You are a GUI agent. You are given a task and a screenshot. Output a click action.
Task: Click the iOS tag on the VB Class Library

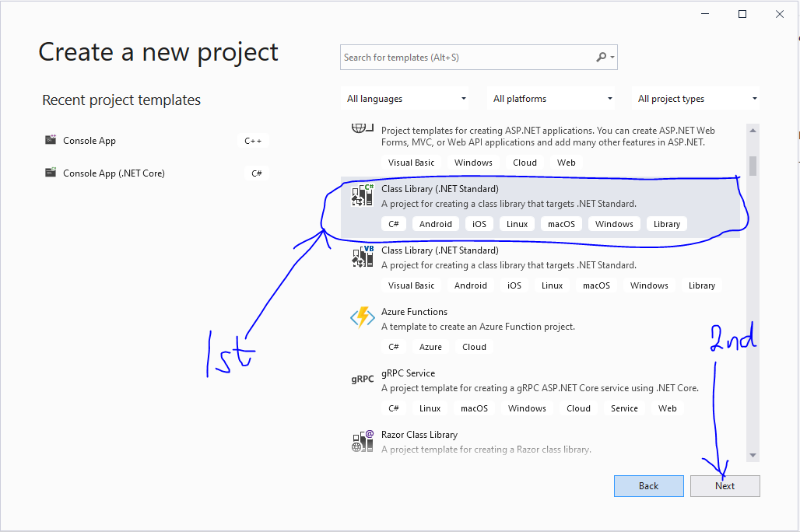tap(514, 285)
